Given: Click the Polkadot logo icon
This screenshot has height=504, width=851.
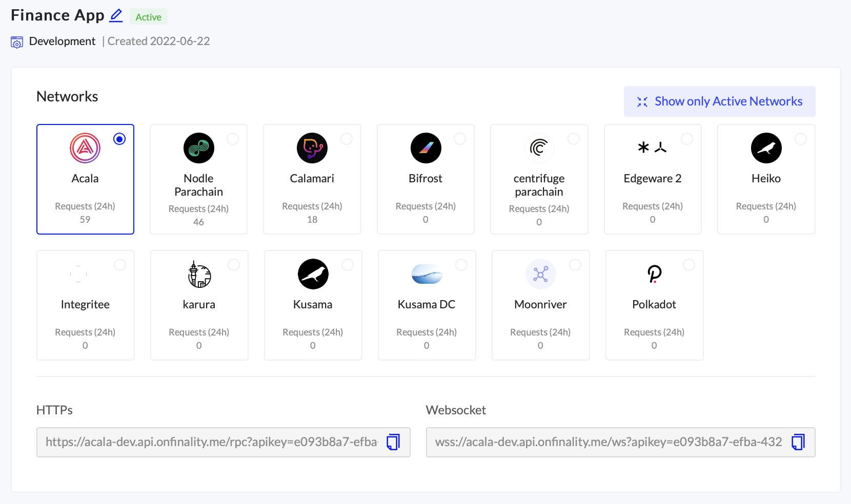Looking at the screenshot, I should [654, 274].
